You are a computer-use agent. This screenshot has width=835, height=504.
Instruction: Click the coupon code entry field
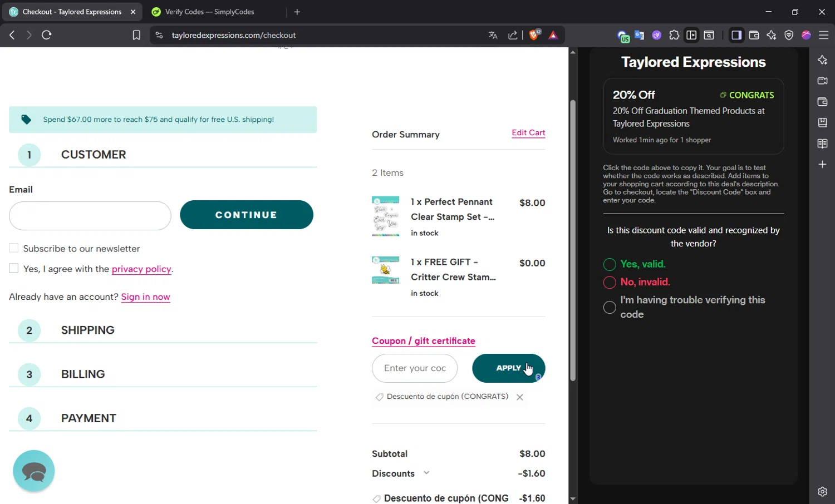point(415,368)
